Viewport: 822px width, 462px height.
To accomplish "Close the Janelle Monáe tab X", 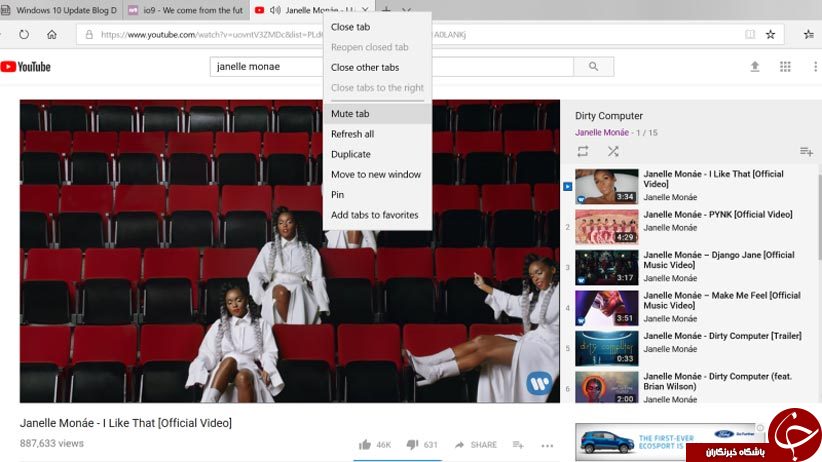I will tap(365, 9).
